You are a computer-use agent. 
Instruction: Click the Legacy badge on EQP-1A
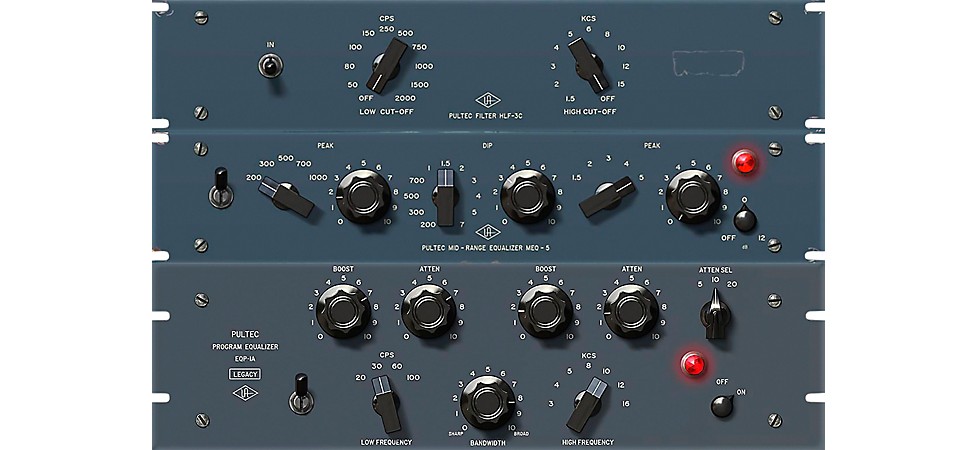point(245,374)
